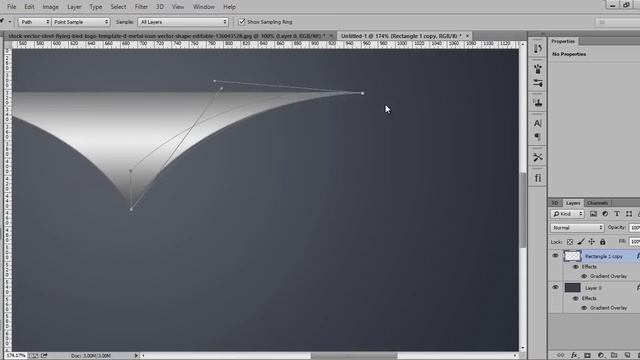The height and width of the screenshot is (360, 640).
Task: Open the Glyphs 'fi' panel icon
Action: coord(538,178)
